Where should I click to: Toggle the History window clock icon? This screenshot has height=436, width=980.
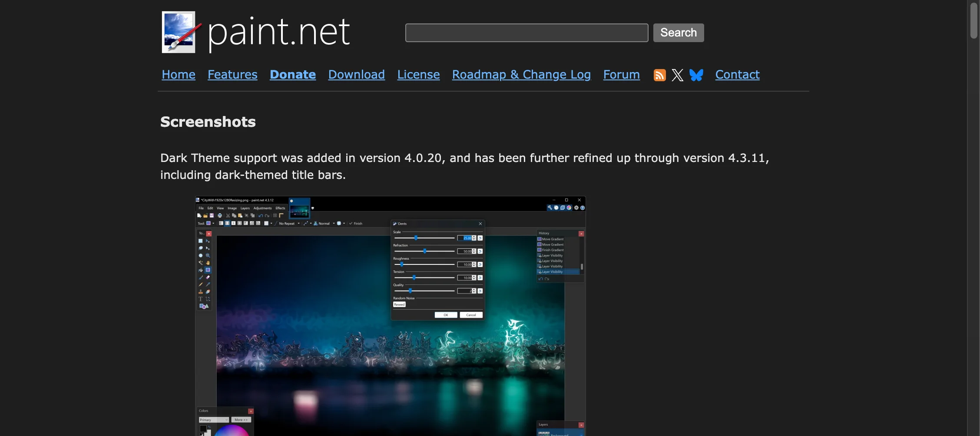[x=556, y=208]
